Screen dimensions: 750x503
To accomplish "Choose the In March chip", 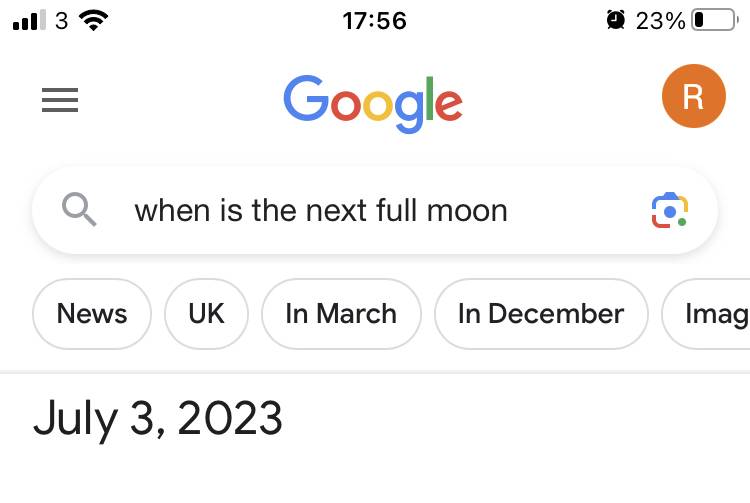I will [341, 314].
